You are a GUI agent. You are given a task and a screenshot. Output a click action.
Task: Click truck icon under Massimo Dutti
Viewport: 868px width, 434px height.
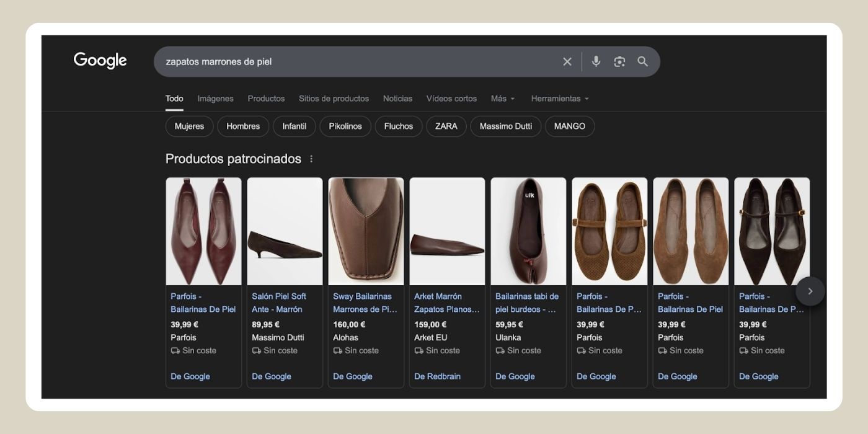pyautogui.click(x=257, y=350)
